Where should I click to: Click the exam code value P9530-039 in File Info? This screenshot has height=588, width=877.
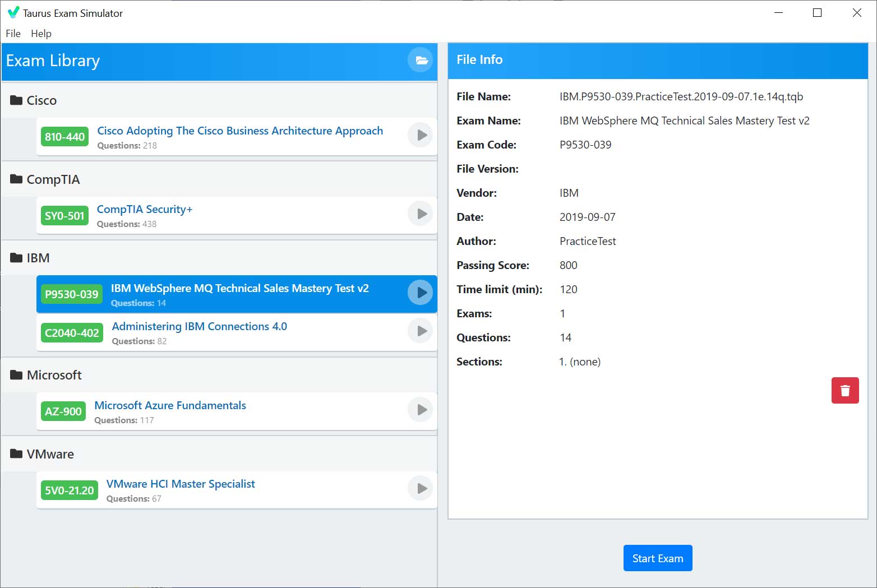[585, 145]
